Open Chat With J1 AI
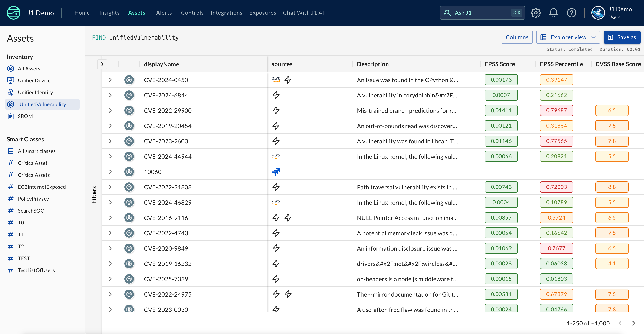Image resolution: width=644 pixels, height=334 pixels. 303,13
